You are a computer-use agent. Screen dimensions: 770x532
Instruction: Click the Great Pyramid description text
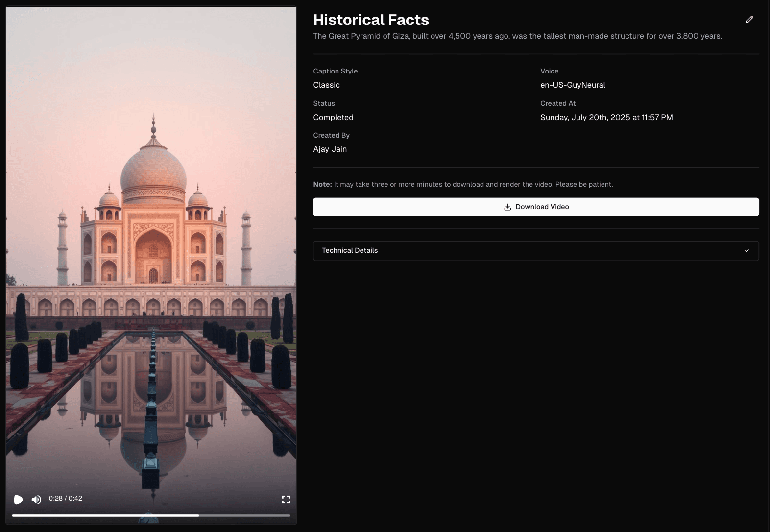517,36
